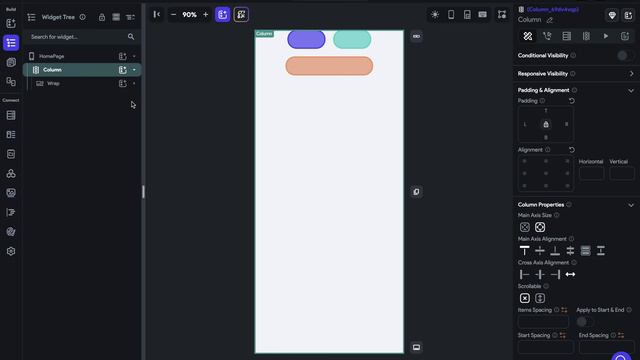
Task: Open the Animations play tab
Action: [x=606, y=36]
